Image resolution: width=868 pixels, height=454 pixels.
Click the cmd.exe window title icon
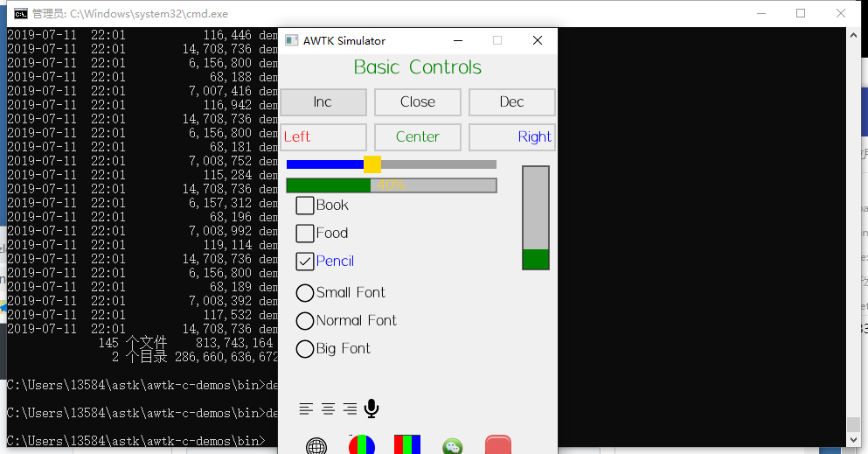[20, 13]
